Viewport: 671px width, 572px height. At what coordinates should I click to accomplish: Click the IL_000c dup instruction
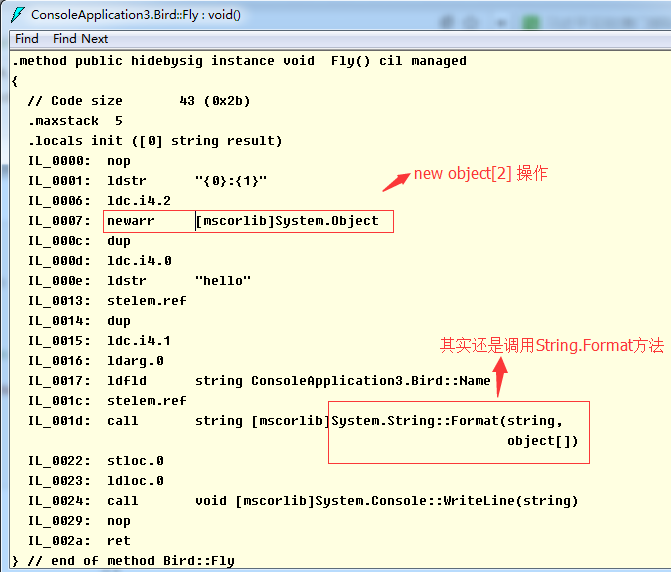(79, 241)
